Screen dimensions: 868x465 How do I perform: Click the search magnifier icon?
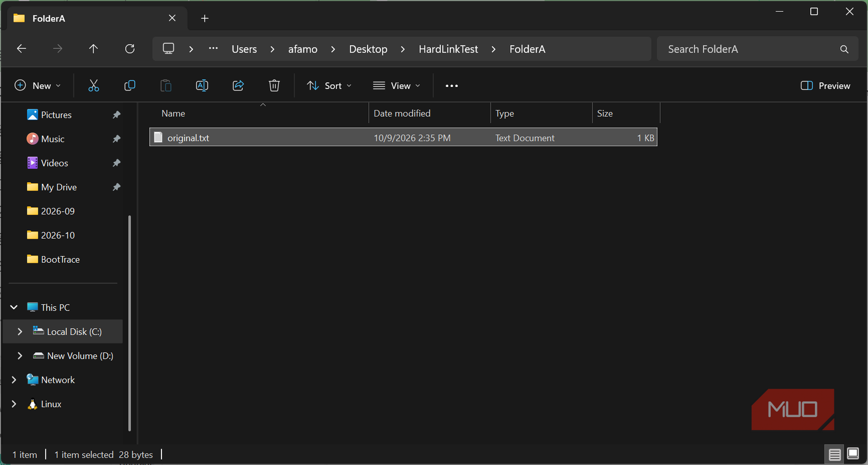coord(844,49)
